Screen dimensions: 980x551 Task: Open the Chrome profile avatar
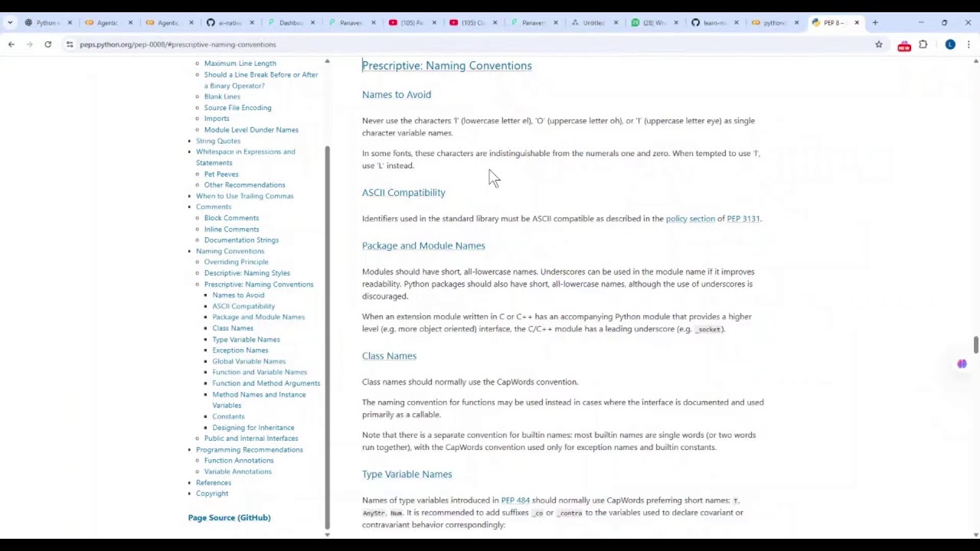950,44
